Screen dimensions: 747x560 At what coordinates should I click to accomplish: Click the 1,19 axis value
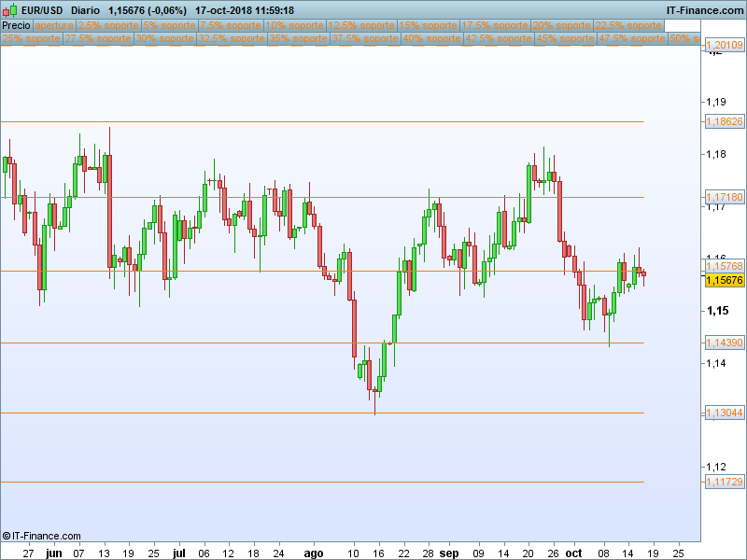716,102
